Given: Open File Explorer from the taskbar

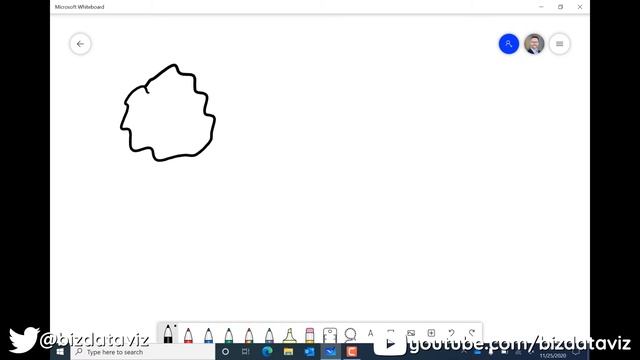Looking at the screenshot, I should [288, 351].
